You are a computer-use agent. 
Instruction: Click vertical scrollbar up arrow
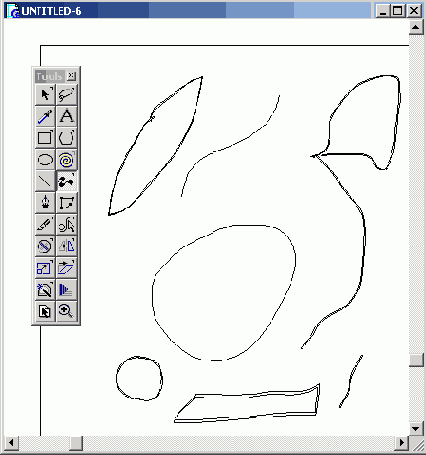(416, 27)
